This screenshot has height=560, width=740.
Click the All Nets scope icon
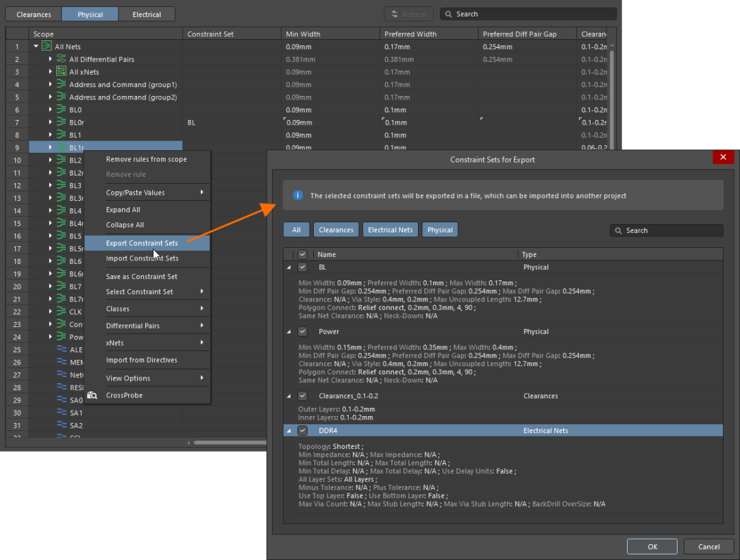47,46
